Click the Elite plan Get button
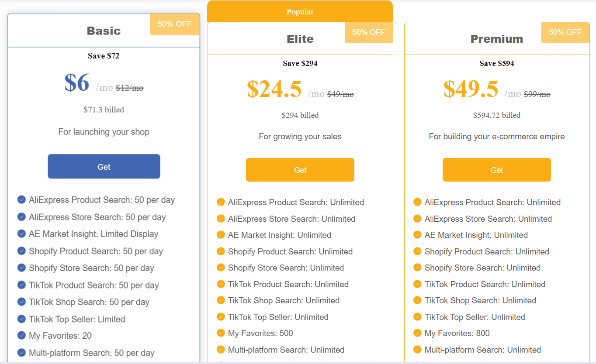The width and height of the screenshot is (596, 364). pyautogui.click(x=300, y=170)
